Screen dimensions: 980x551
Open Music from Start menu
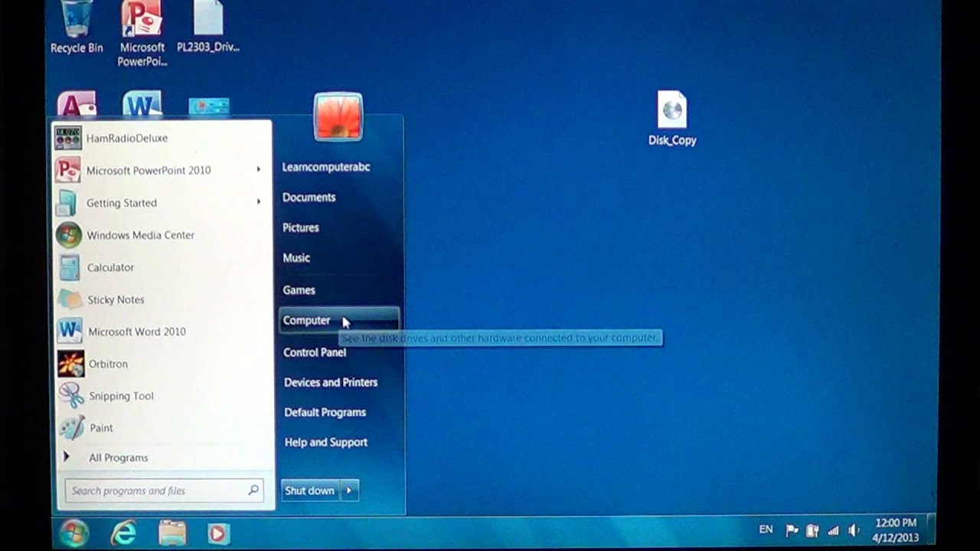pyautogui.click(x=296, y=259)
